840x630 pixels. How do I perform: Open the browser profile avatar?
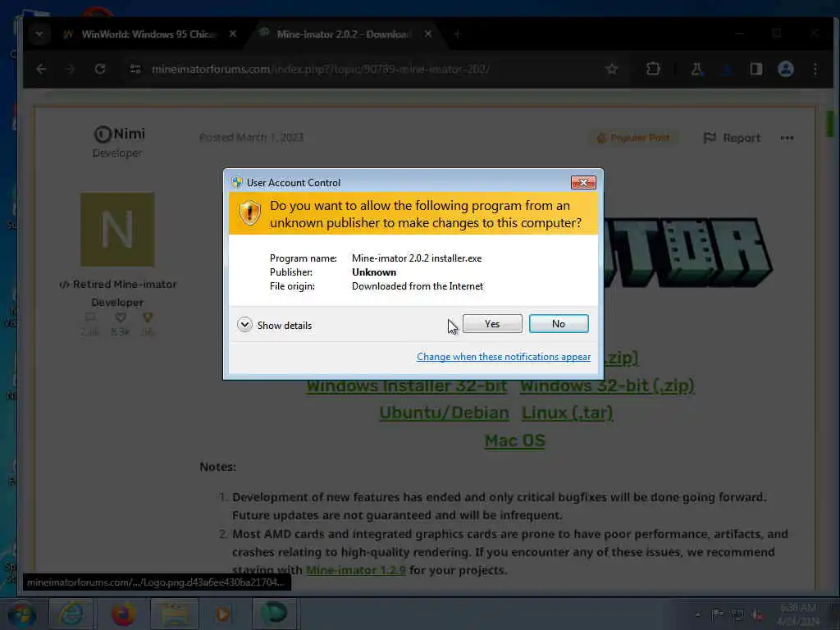coord(785,69)
